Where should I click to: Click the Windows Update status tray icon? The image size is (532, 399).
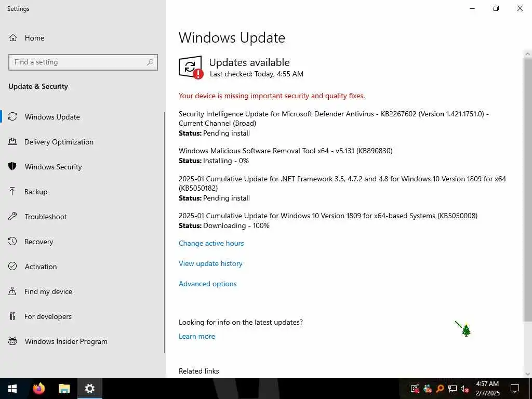click(415, 389)
